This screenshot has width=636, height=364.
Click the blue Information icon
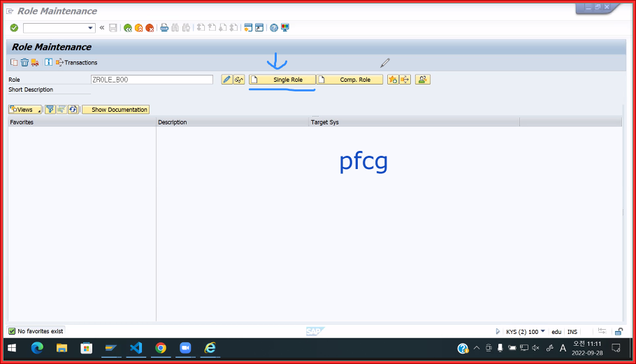coord(48,62)
